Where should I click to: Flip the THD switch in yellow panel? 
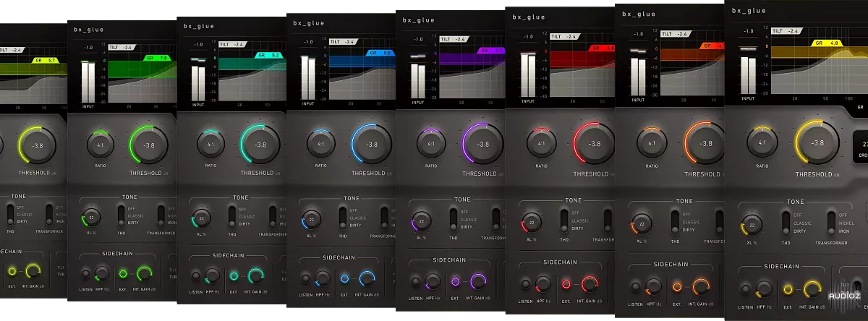pos(786,222)
